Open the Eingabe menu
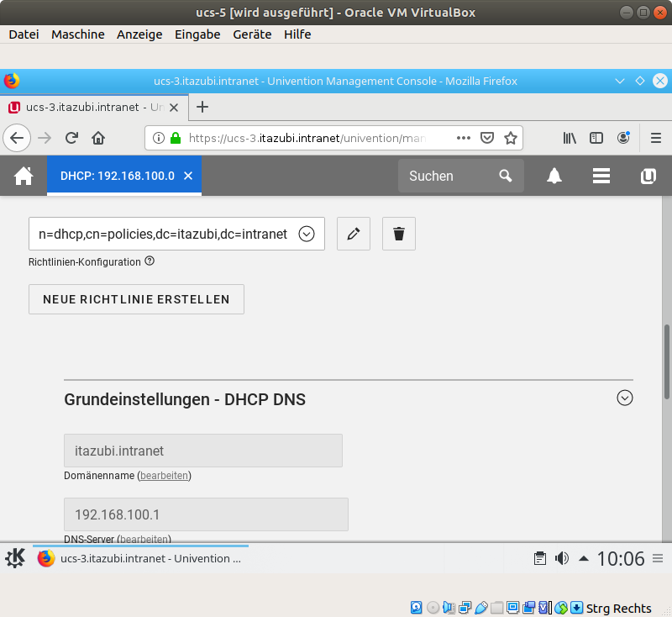The height and width of the screenshot is (617, 672). coord(197,34)
